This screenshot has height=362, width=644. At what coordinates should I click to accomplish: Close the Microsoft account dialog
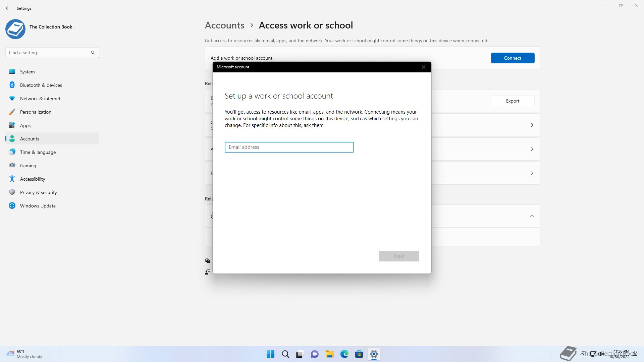[x=424, y=67]
